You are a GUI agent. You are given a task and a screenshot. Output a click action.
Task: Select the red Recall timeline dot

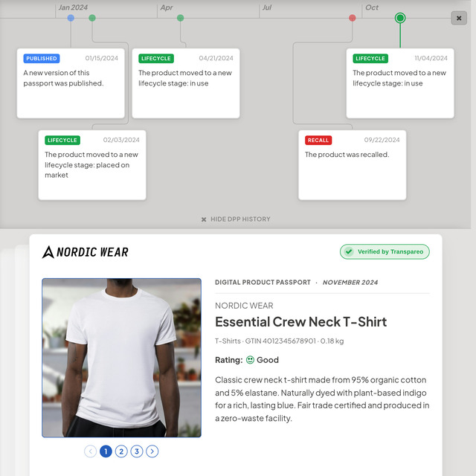[352, 18]
